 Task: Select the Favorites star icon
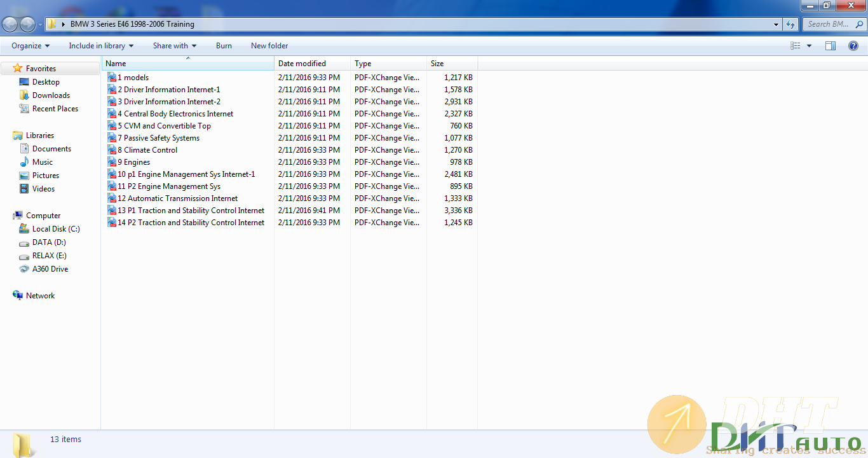(x=18, y=68)
